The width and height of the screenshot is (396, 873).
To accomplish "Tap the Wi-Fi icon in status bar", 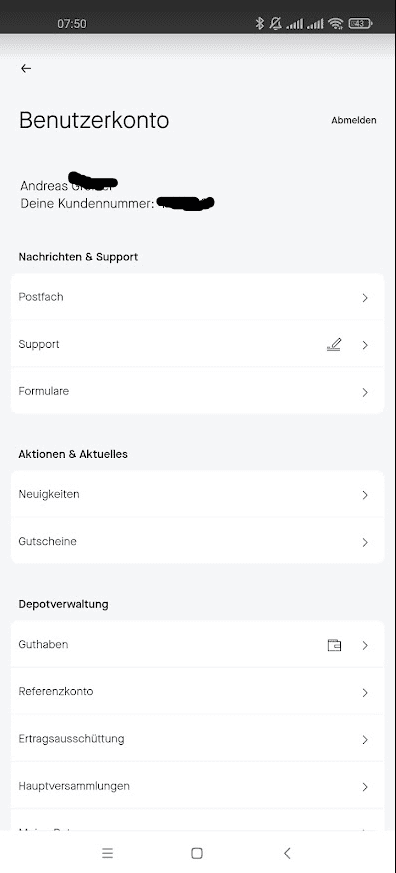I will coord(335,23).
